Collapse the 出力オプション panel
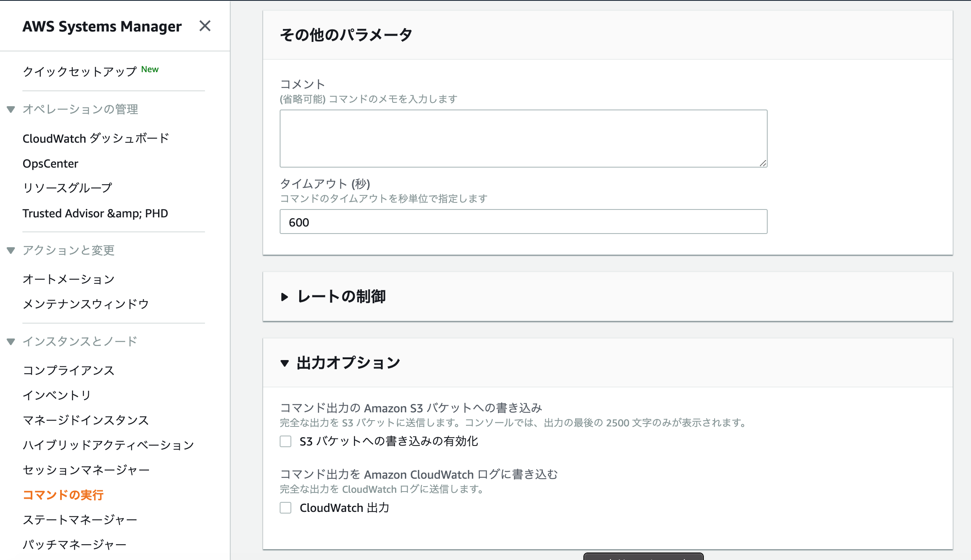The height and width of the screenshot is (560, 971). (285, 363)
